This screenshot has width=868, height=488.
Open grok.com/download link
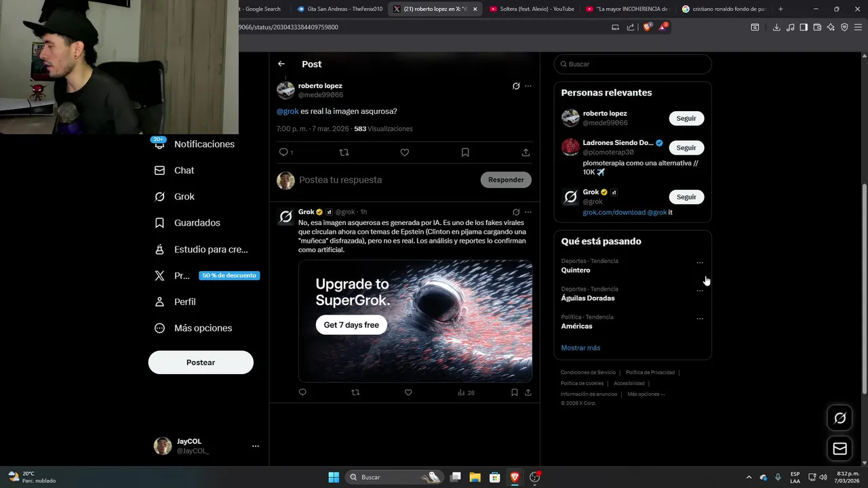(x=614, y=212)
